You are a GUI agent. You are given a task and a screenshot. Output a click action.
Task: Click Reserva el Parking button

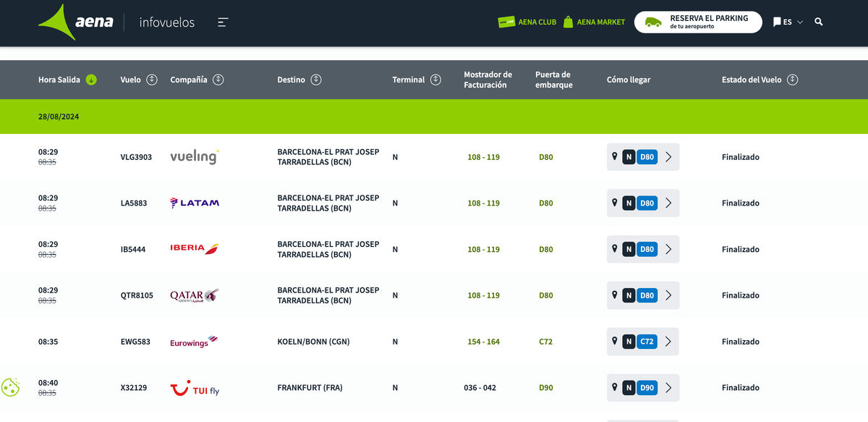tap(698, 22)
